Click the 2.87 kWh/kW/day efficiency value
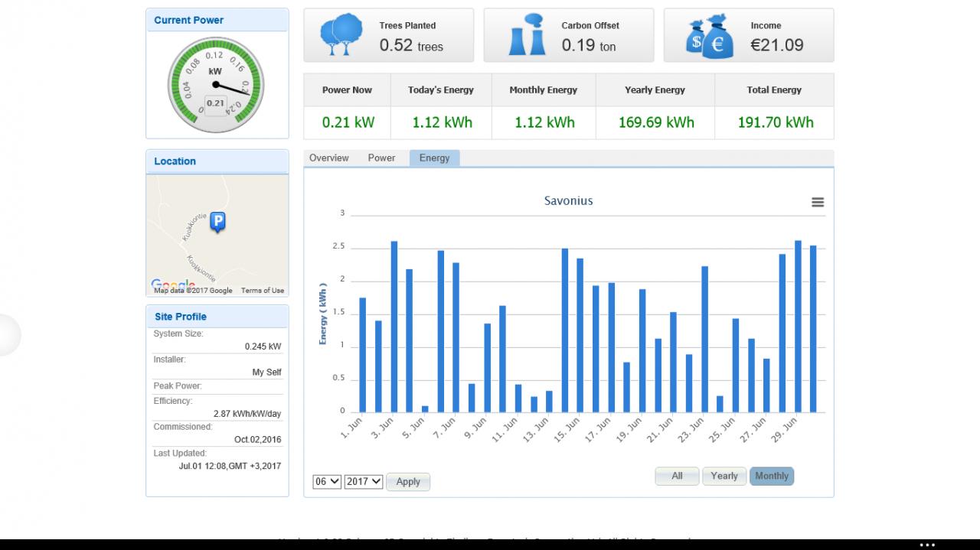 point(247,414)
